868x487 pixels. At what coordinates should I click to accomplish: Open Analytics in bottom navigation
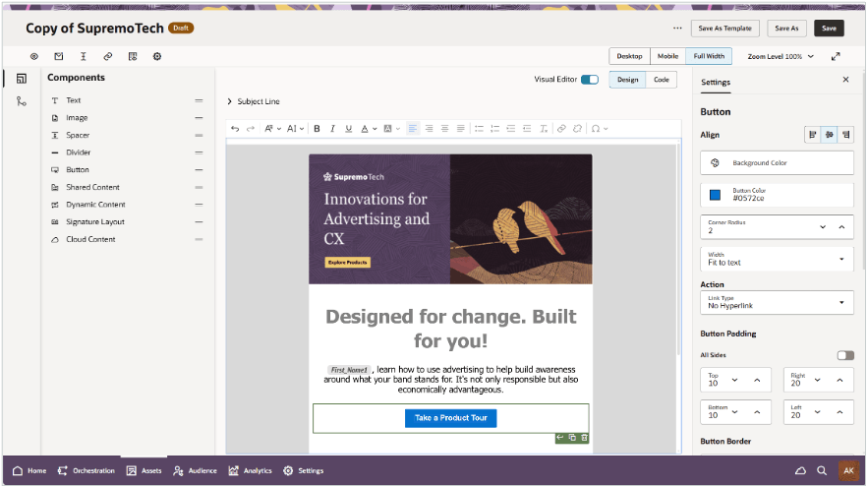(x=251, y=471)
